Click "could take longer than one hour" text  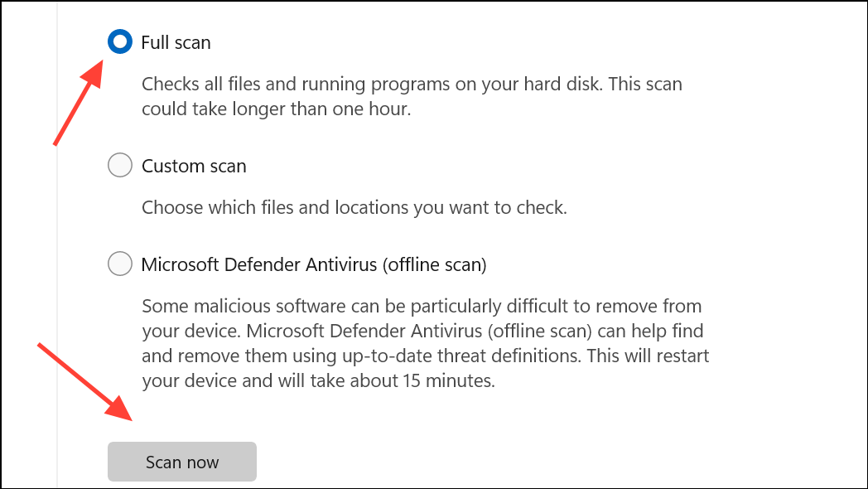coord(277,109)
